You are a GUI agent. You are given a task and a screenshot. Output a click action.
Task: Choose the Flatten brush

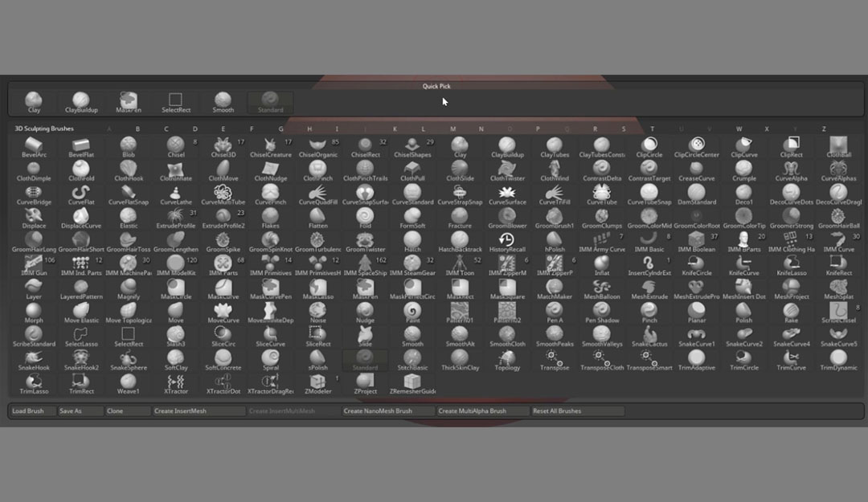[317, 219]
